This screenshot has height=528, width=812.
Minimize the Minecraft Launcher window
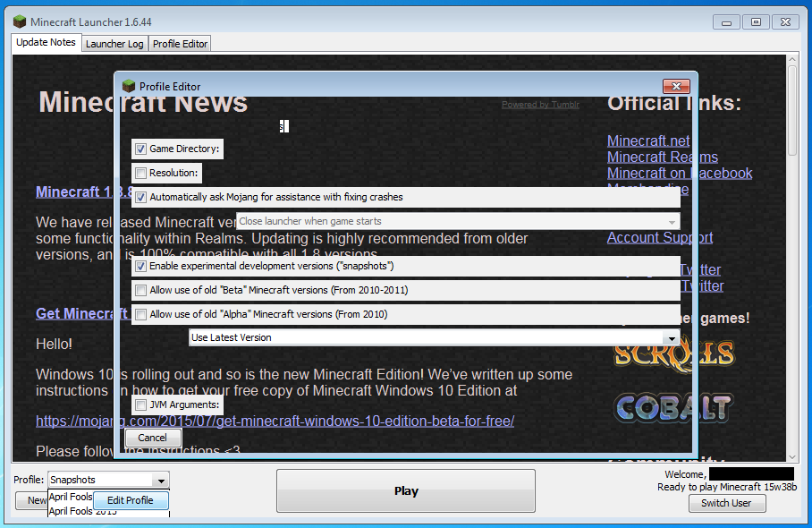tap(726, 22)
